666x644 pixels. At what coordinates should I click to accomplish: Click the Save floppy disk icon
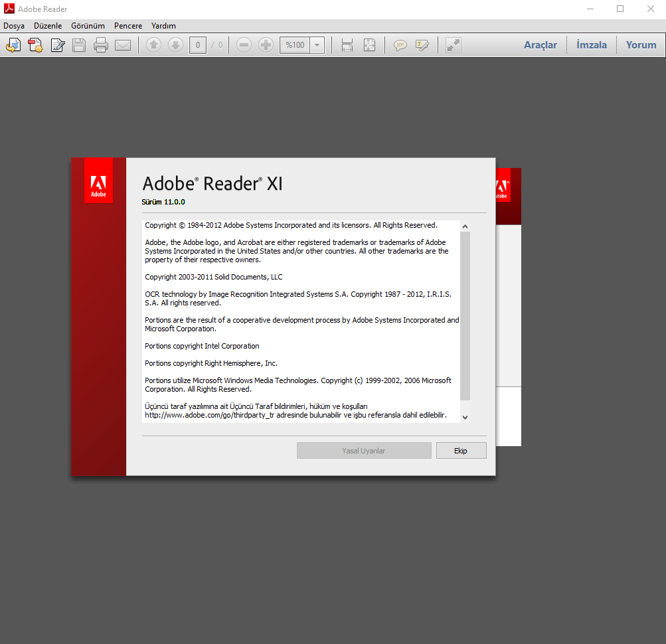coord(79,45)
